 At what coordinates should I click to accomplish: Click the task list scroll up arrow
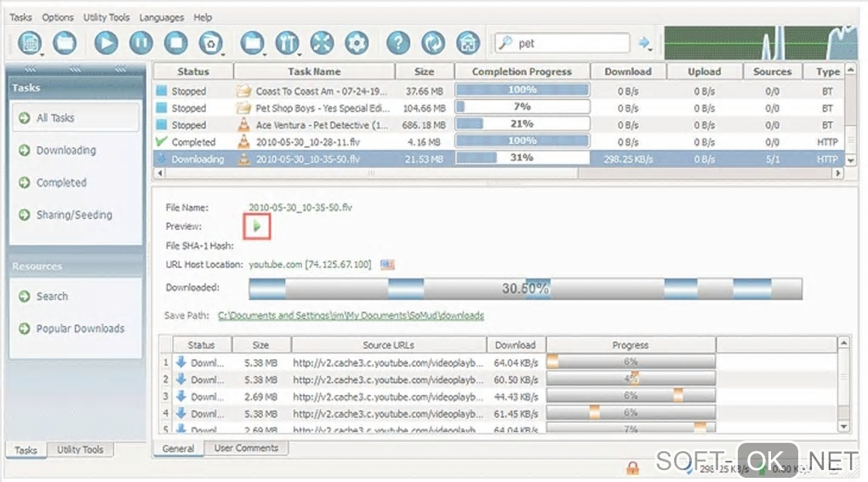click(851, 69)
